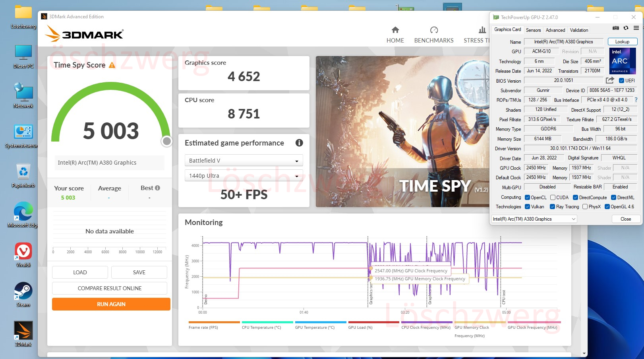Open the 1440p Ultra resolution dropdown
Image resolution: width=644 pixels, height=359 pixels.
click(x=244, y=176)
